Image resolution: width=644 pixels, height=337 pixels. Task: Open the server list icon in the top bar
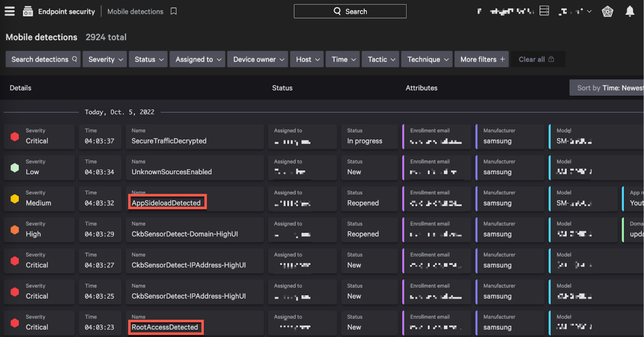544,10
